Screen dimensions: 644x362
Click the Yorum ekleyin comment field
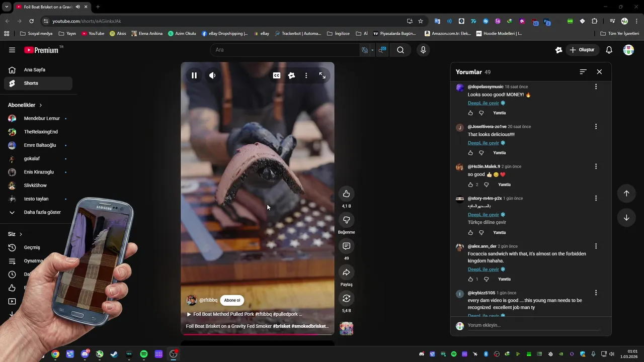tap(533, 325)
